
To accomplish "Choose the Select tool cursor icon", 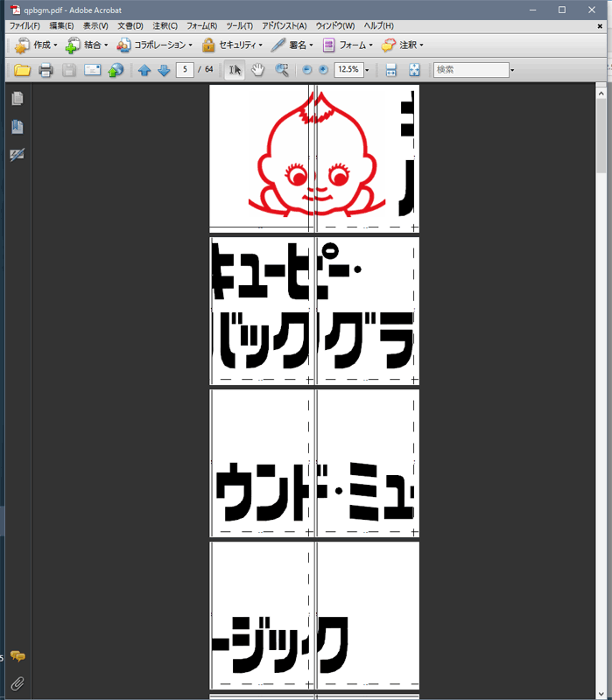I will 235,70.
